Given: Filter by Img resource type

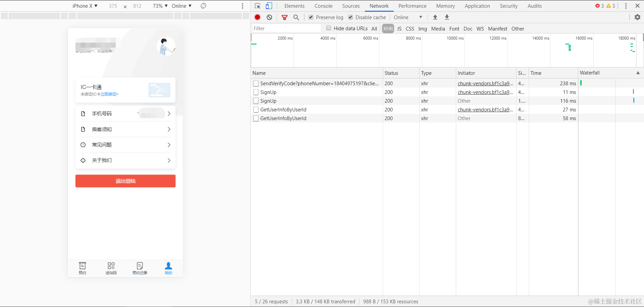Looking at the screenshot, I should tap(423, 29).
